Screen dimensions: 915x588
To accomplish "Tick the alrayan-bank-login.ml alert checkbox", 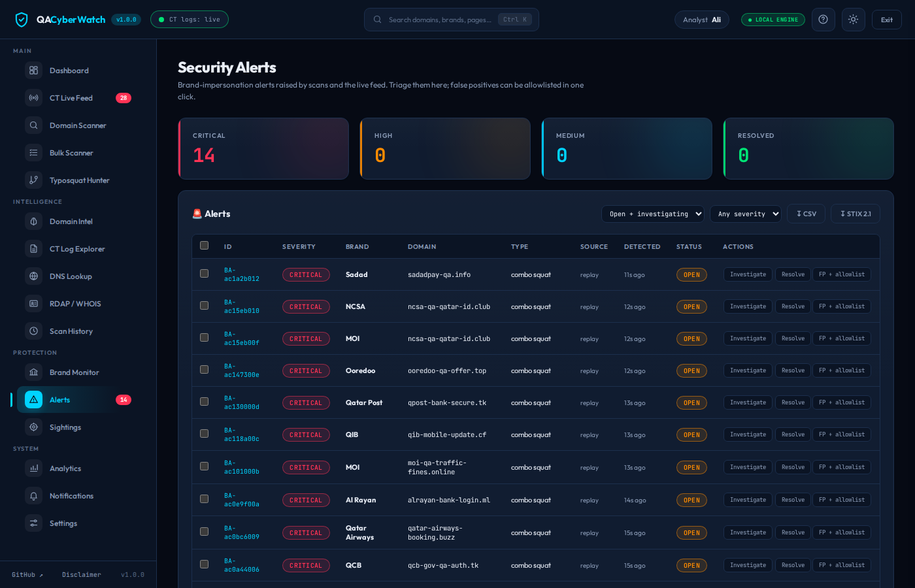I will pyautogui.click(x=205, y=499).
